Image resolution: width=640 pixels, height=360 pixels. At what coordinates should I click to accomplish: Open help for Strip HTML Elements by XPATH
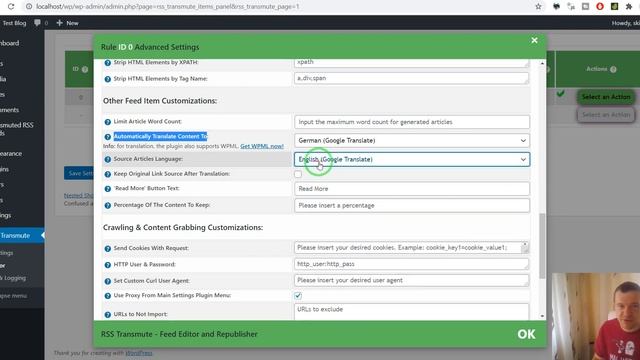tap(108, 63)
